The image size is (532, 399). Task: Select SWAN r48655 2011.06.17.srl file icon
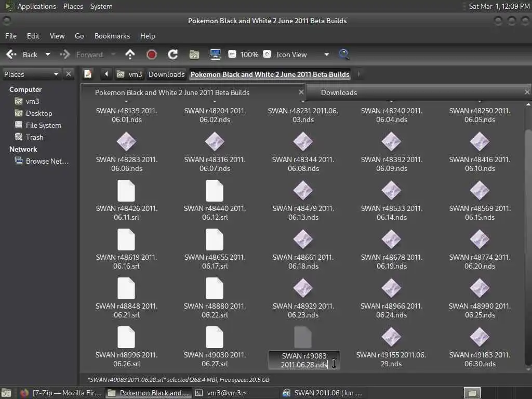215,240
